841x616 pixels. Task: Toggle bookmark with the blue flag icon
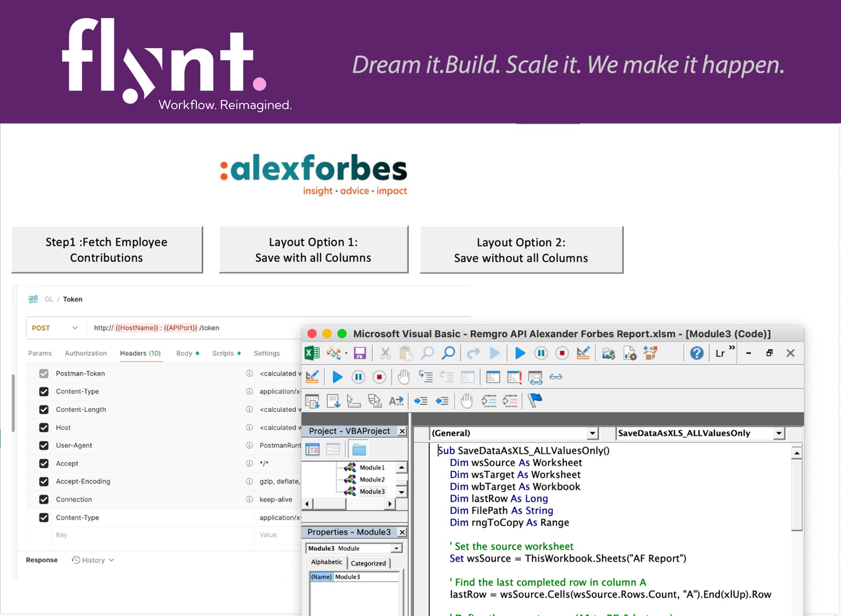[535, 400]
